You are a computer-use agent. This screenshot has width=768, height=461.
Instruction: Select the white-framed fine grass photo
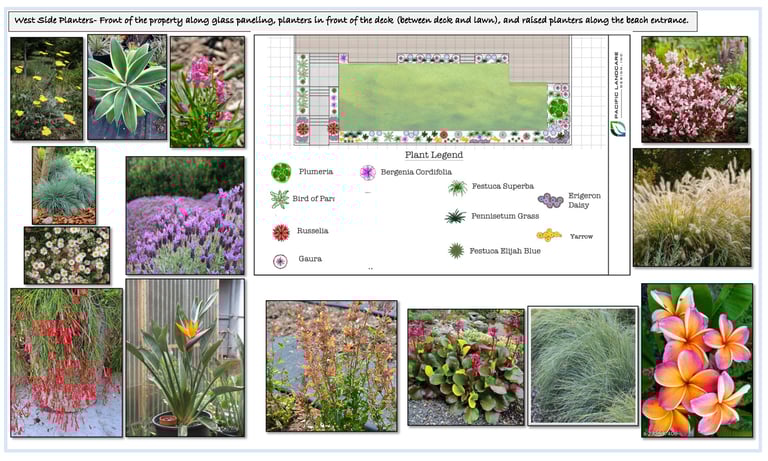click(x=583, y=366)
